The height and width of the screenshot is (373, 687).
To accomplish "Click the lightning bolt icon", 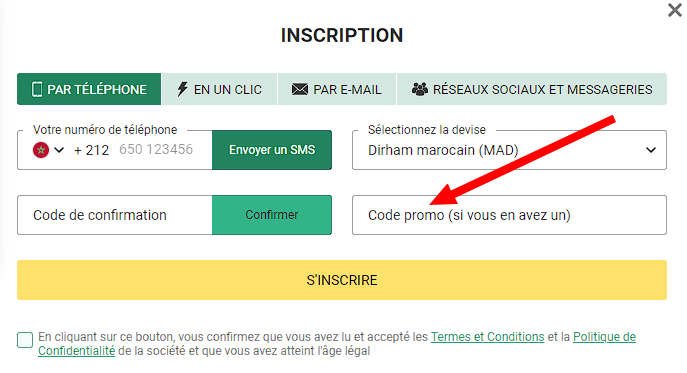I will point(182,89).
